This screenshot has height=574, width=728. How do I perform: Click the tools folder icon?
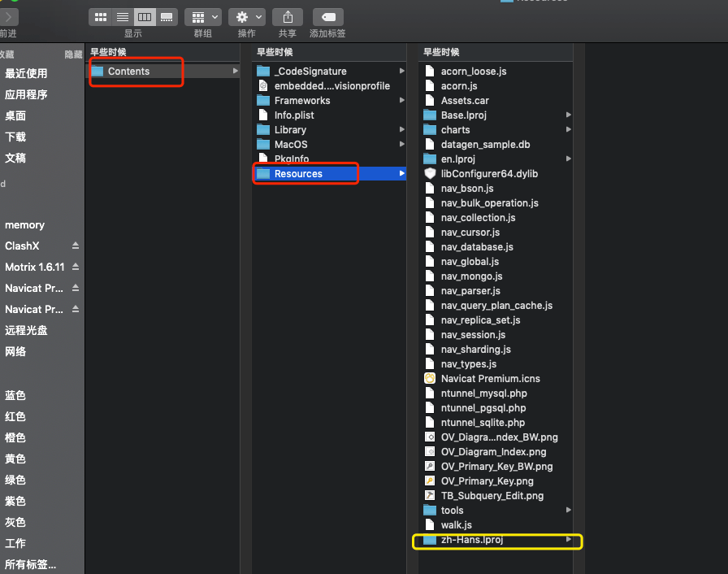tap(430, 510)
